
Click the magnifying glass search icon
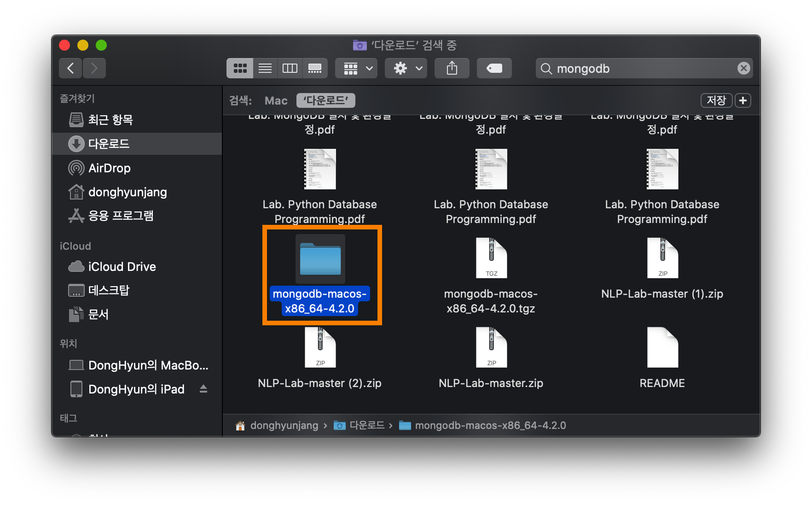tap(546, 69)
